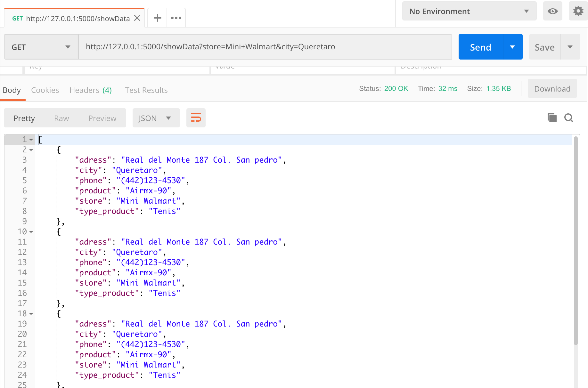Toggle line wrap icon in response viewer

pyautogui.click(x=196, y=118)
